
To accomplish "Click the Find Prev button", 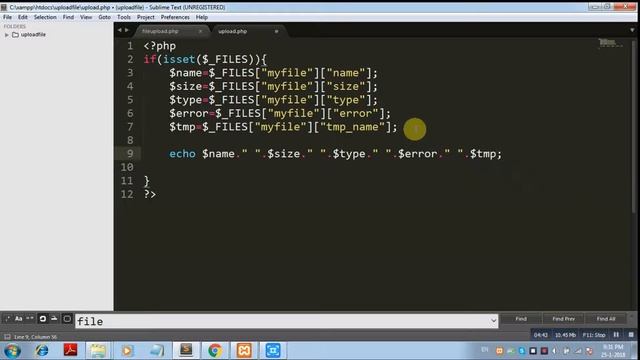I will click(x=563, y=319).
